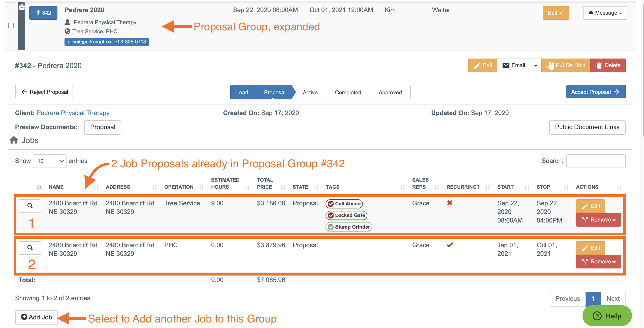
Task: Sort by the Total Price column sort icon
Action: coord(283,187)
